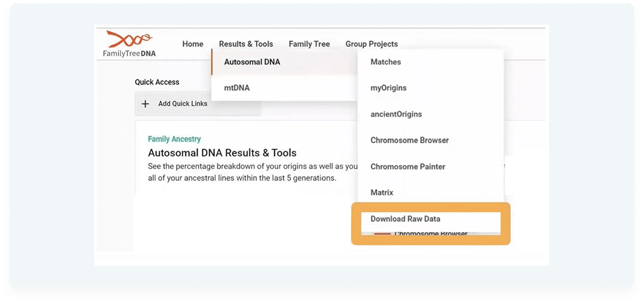Open the Group Projects menu
This screenshot has width=644, height=303.
tap(371, 44)
